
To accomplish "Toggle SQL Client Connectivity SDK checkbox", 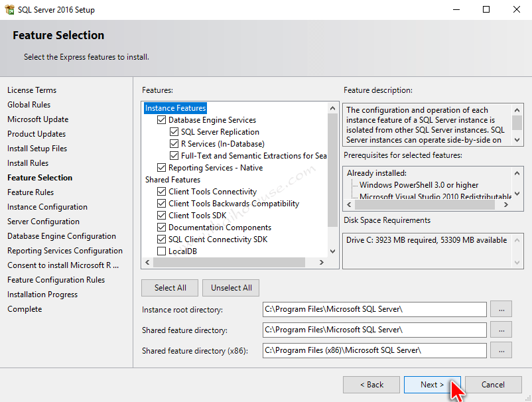I will [x=161, y=239].
